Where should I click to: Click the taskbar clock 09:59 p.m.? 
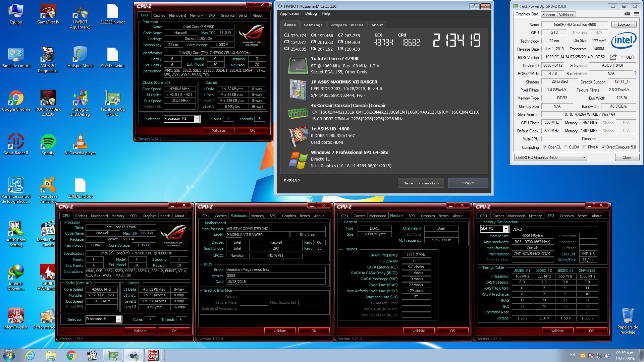625,355
